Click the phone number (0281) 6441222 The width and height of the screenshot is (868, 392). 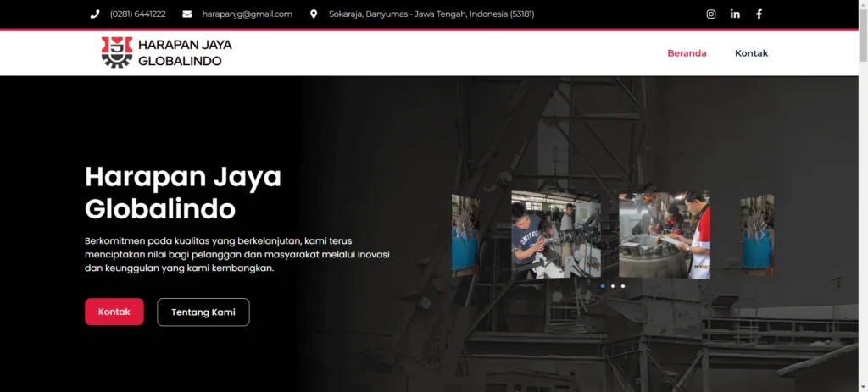pyautogui.click(x=137, y=14)
